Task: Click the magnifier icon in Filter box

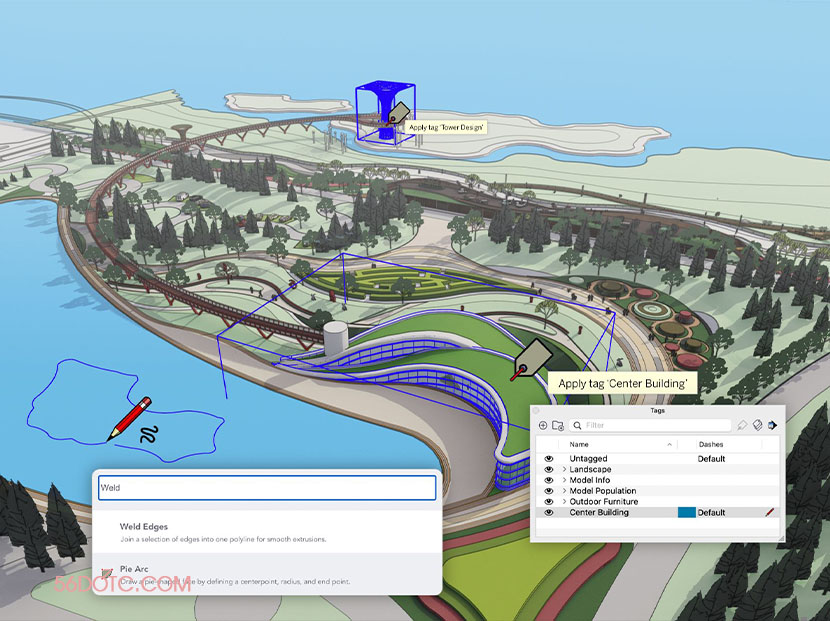Action: click(578, 425)
